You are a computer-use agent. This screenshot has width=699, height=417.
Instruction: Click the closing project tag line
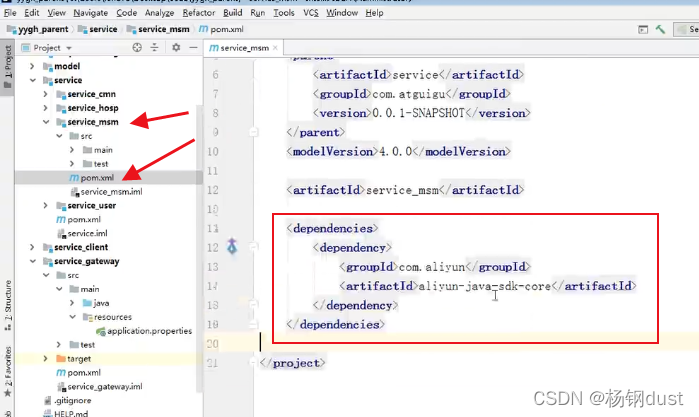(x=292, y=363)
